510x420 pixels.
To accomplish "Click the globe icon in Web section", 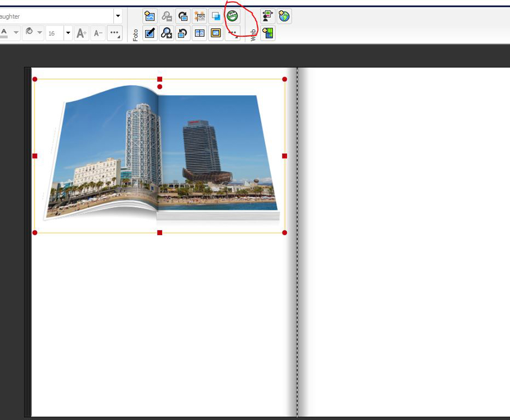I will coord(284,16).
